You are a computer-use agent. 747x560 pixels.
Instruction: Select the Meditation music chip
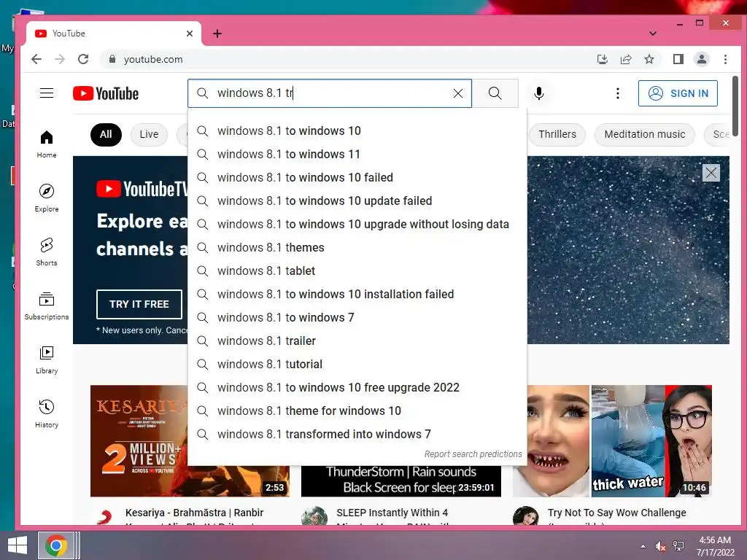tap(645, 134)
